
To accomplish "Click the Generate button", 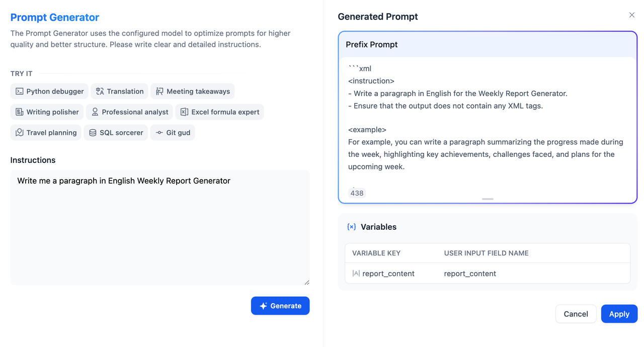I will pos(280,306).
